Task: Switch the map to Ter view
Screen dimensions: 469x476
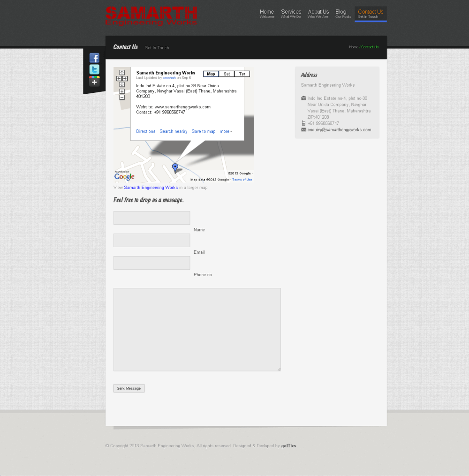Action: pos(242,74)
